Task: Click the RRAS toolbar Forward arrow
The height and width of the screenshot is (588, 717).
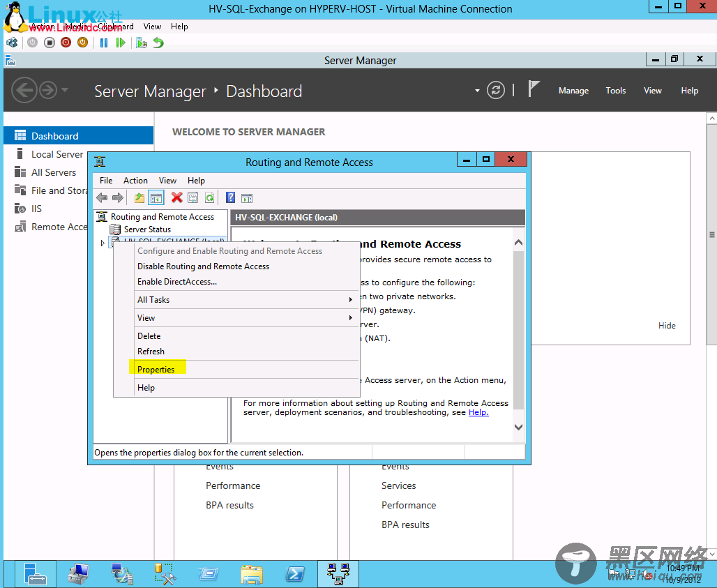Action: pyautogui.click(x=118, y=198)
